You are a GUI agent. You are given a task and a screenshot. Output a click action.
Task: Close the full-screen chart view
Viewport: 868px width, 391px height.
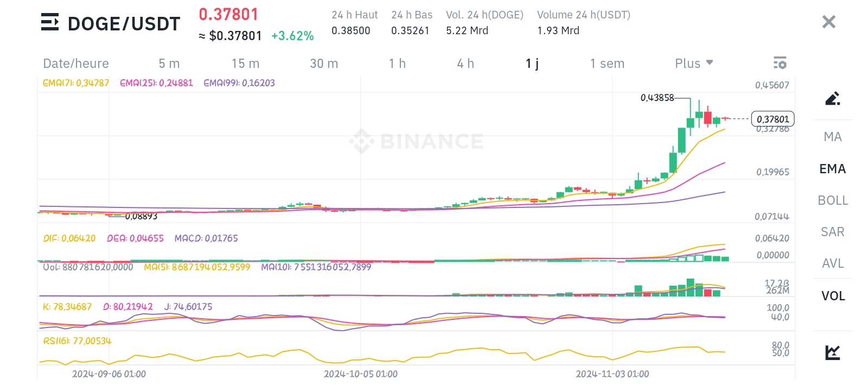pyautogui.click(x=828, y=22)
